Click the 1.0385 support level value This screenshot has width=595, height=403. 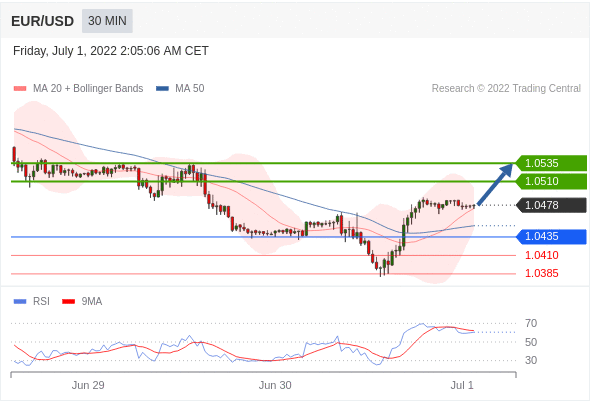tap(541, 273)
